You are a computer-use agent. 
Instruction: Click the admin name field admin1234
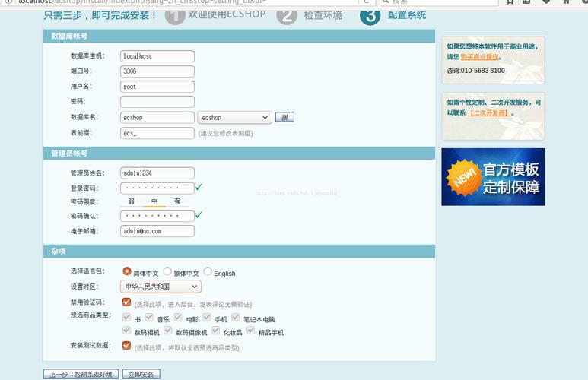coord(157,173)
